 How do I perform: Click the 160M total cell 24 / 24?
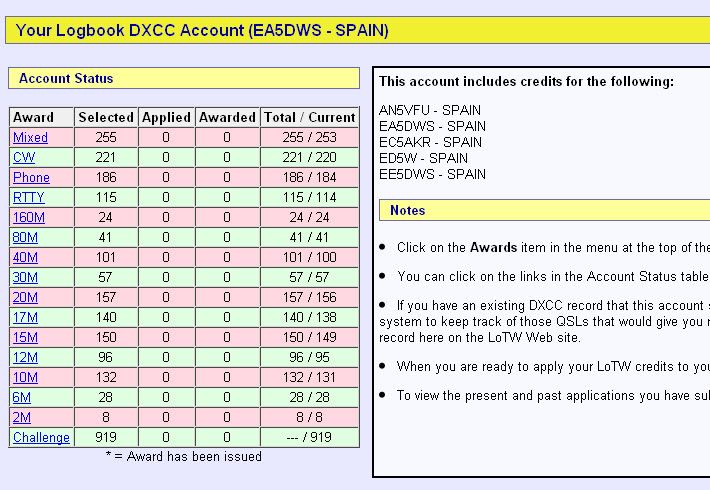coord(310,217)
